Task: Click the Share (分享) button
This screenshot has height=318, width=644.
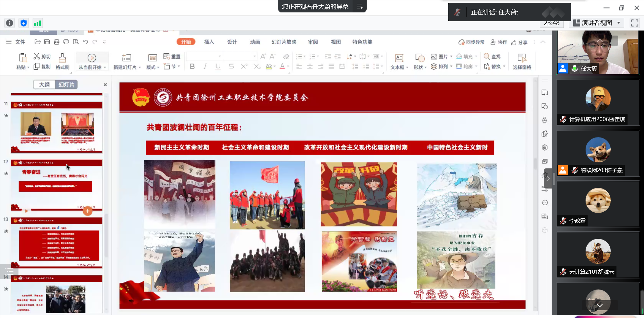Action: (519, 42)
